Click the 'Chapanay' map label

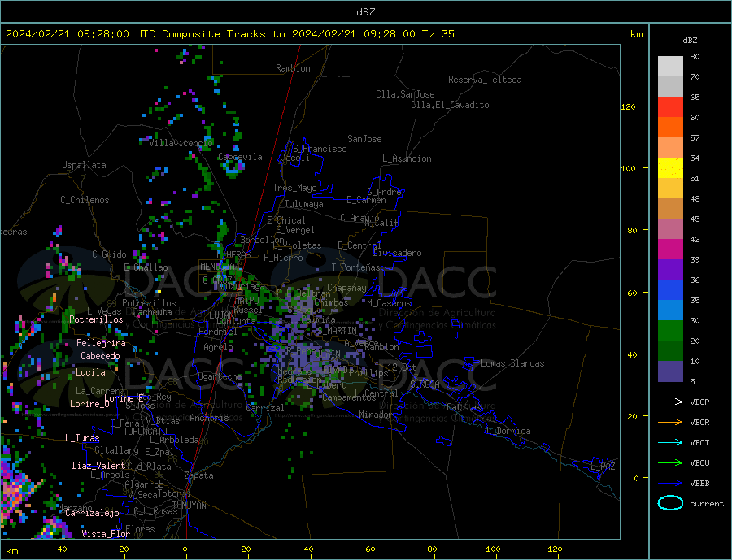click(346, 288)
